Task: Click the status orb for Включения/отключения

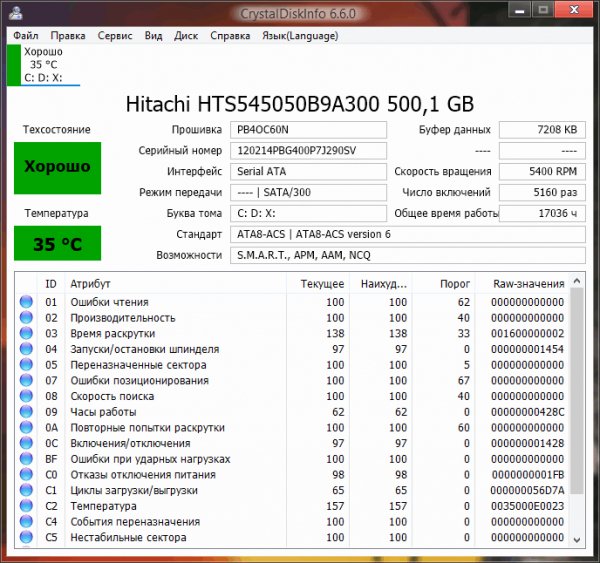Action: point(26,443)
